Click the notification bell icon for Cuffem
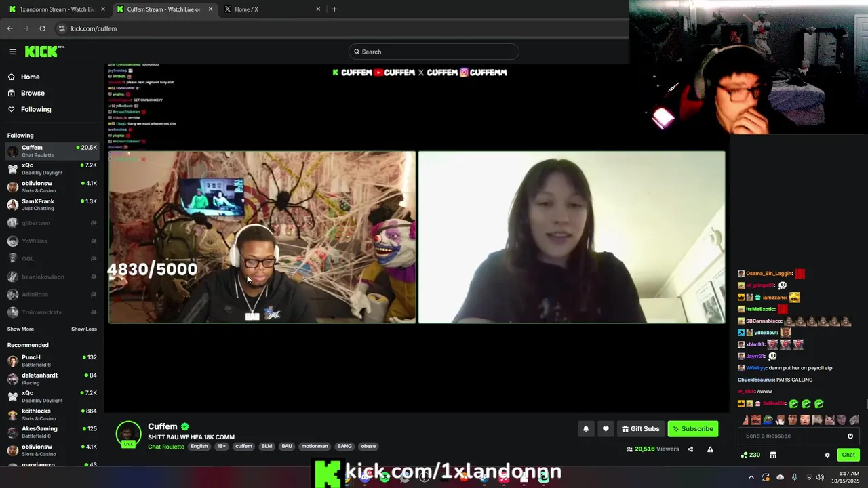868x488 pixels. (x=586, y=429)
